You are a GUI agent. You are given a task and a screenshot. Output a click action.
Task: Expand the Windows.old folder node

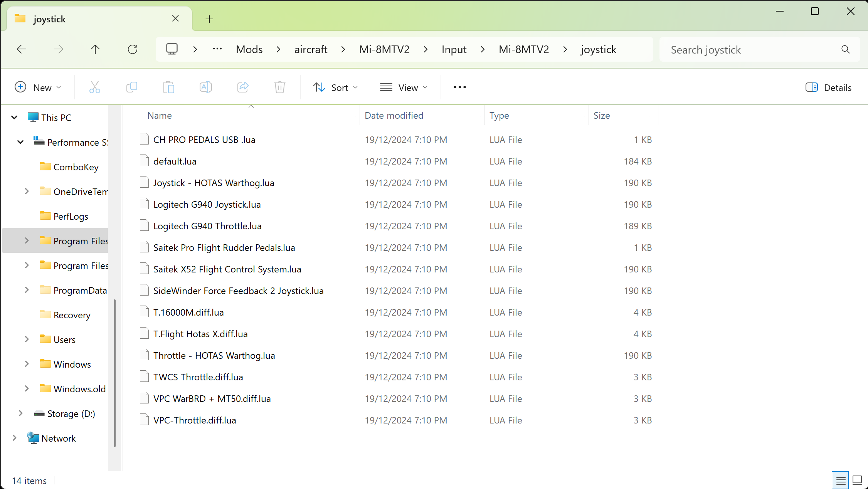pos(27,389)
